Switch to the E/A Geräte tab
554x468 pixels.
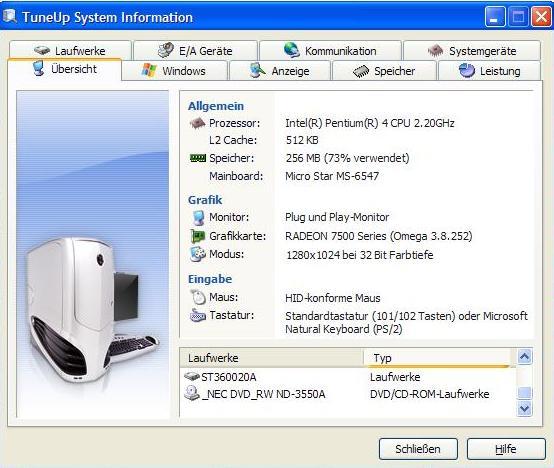195,50
